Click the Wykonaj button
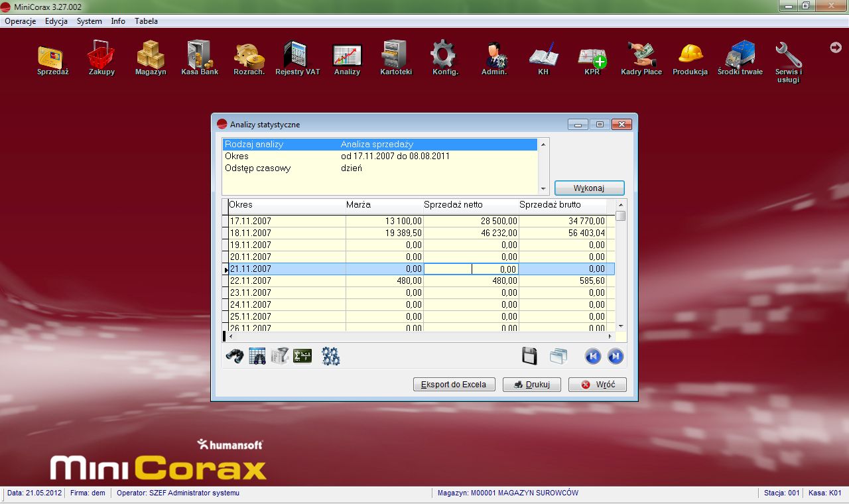The image size is (849, 504). (x=589, y=188)
